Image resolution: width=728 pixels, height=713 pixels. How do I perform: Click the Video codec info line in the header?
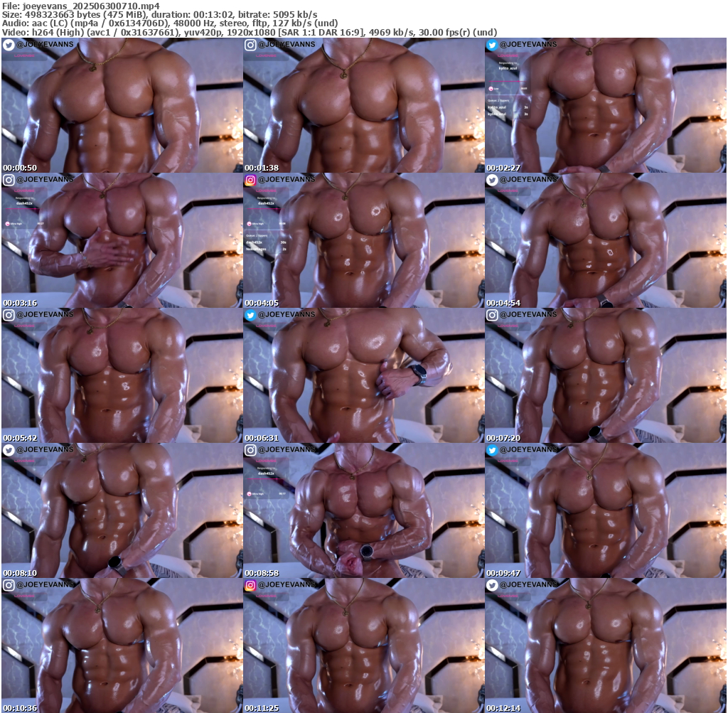coord(249,32)
